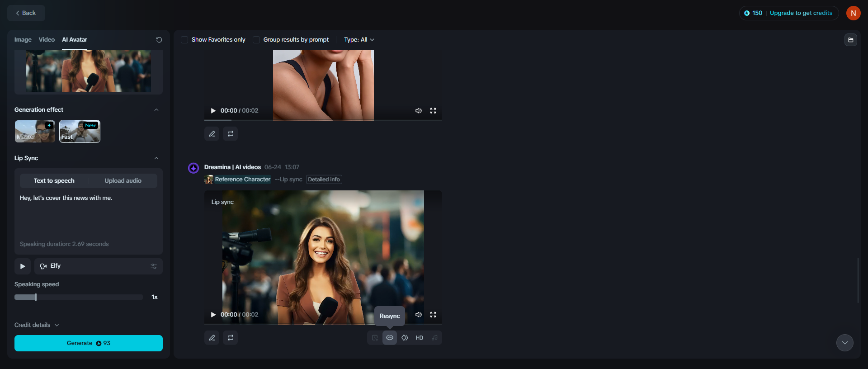This screenshot has width=868, height=369.
Task: Mute the upper video result
Action: click(419, 111)
